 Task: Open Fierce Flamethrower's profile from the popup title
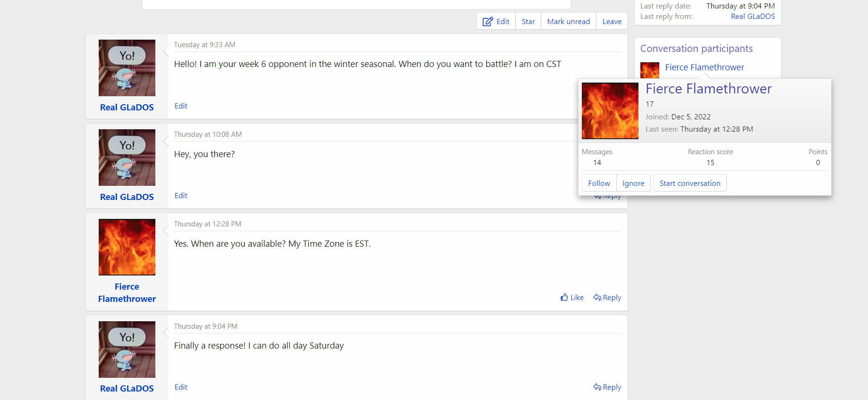(x=708, y=89)
